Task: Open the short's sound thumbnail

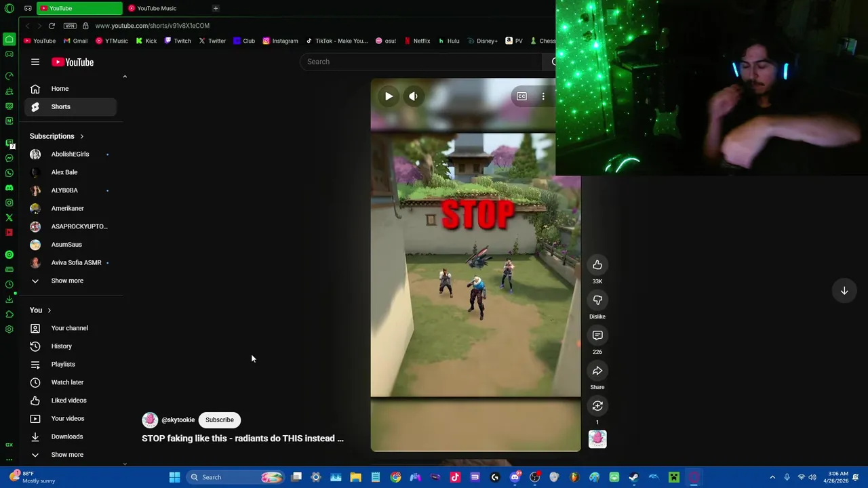Action: [597, 439]
